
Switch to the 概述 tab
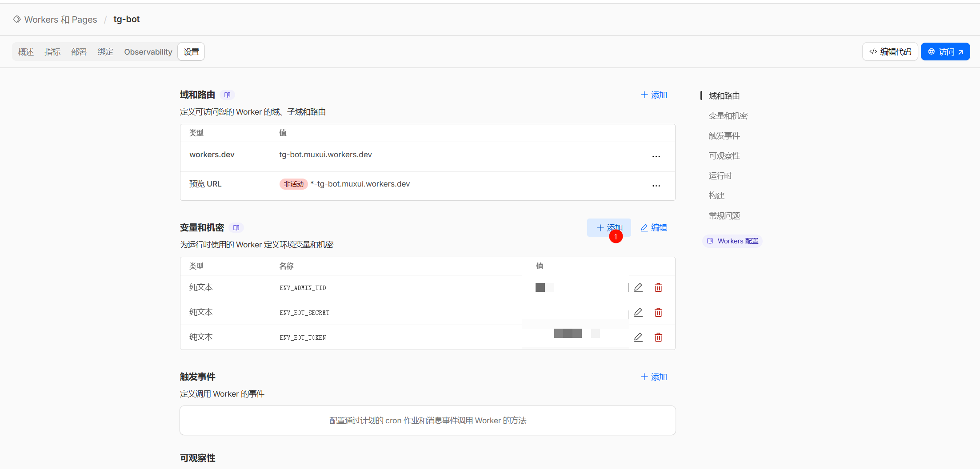(25, 52)
